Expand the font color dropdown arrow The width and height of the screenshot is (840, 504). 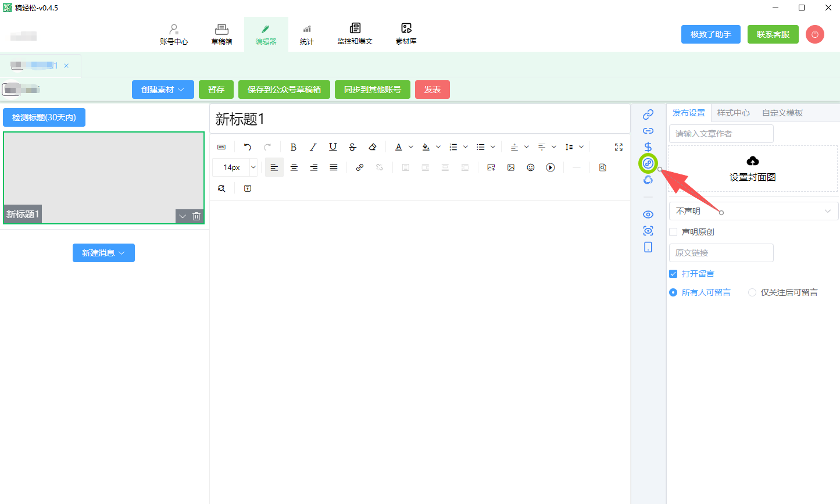pyautogui.click(x=411, y=147)
